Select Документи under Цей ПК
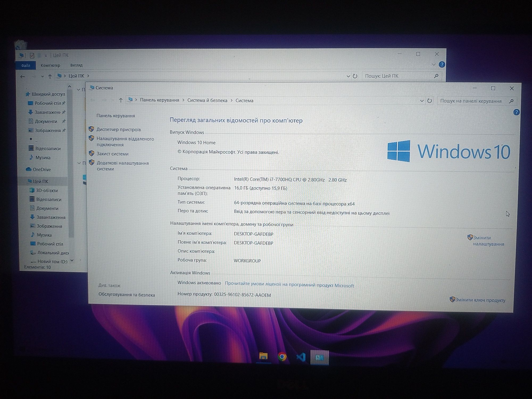The width and height of the screenshot is (532, 399). 44,208
